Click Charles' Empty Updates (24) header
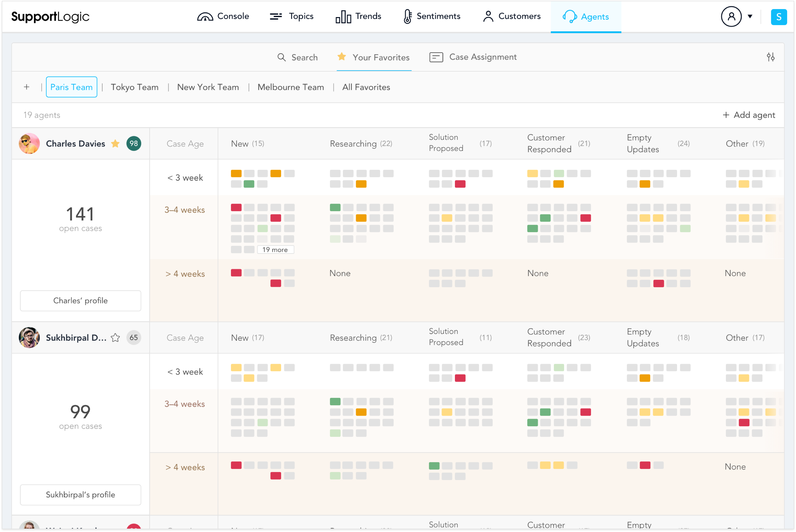 pyautogui.click(x=658, y=143)
